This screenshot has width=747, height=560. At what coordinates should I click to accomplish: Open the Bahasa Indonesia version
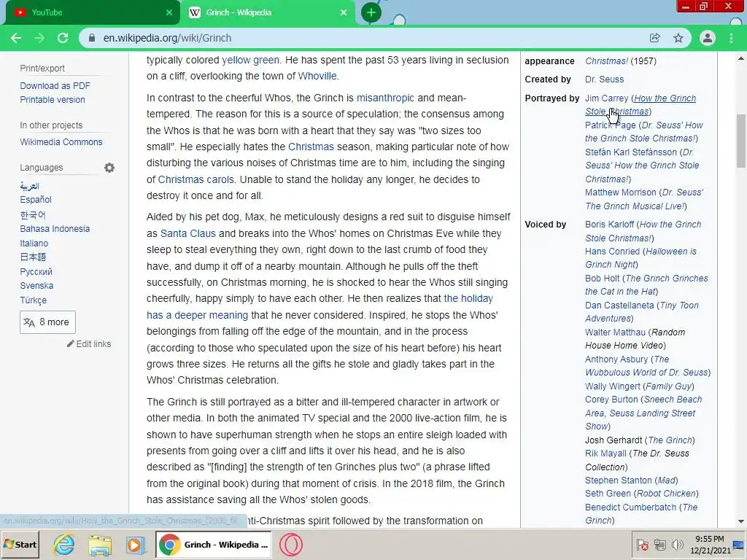pyautogui.click(x=55, y=228)
